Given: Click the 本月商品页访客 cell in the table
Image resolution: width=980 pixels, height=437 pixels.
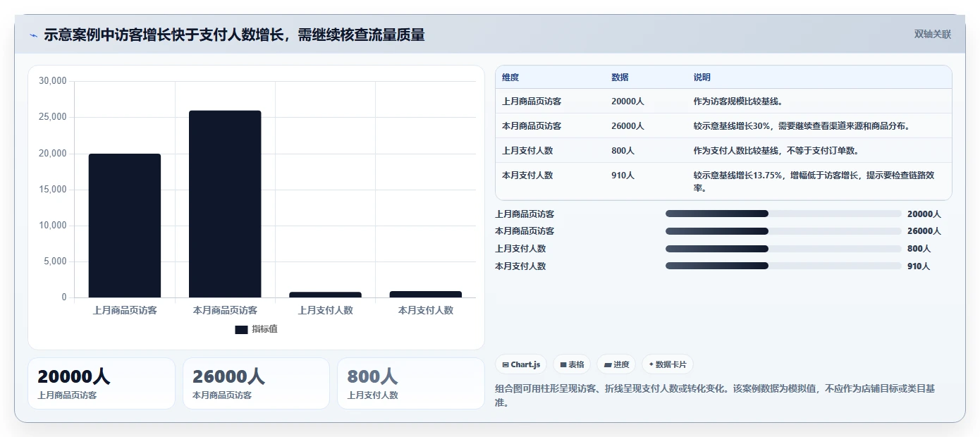Looking at the screenshot, I should tap(532, 126).
